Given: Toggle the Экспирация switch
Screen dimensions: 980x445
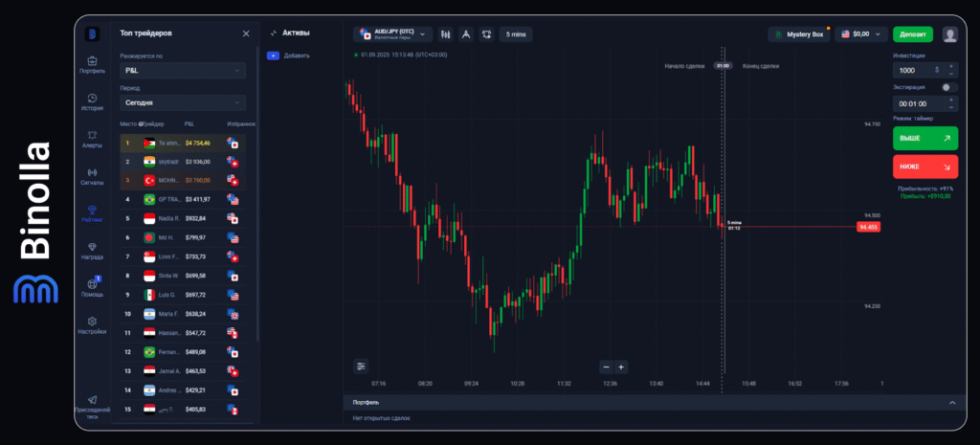Looking at the screenshot, I should [948, 87].
